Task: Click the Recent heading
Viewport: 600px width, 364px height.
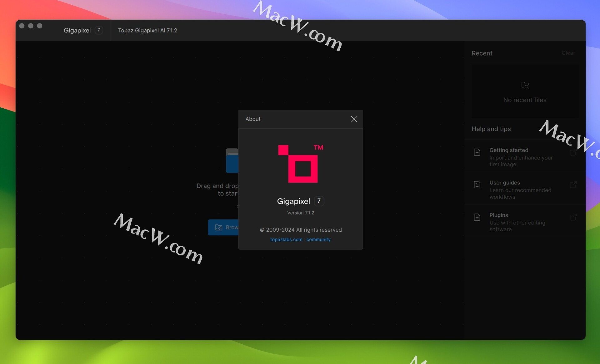Action: point(482,53)
